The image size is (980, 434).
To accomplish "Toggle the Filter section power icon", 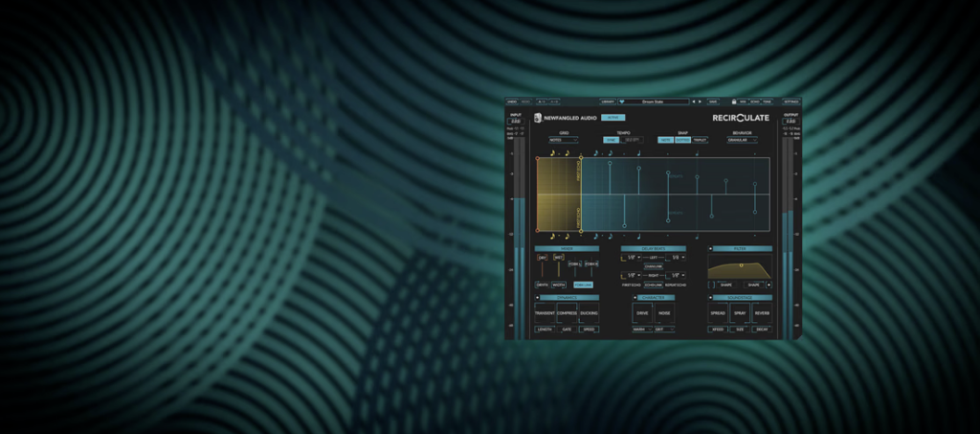I will [x=711, y=248].
